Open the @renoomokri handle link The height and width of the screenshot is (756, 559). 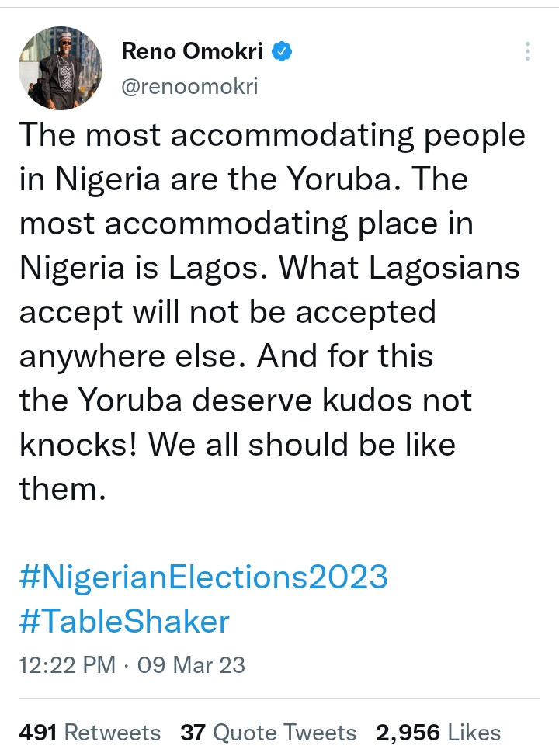coord(189,86)
